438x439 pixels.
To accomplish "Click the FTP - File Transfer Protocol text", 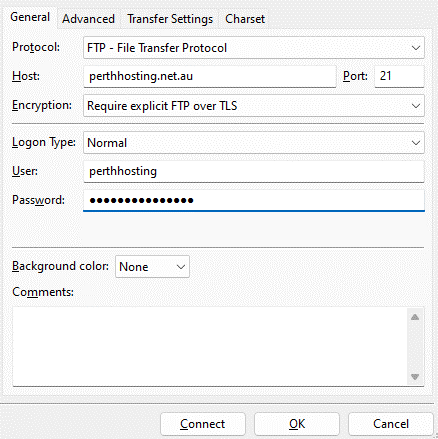I will click(157, 48).
